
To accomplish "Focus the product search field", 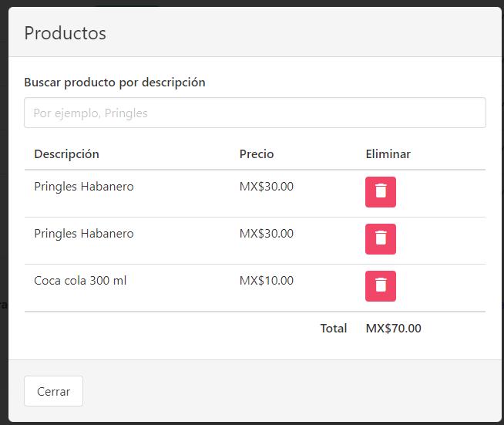I will 254,113.
